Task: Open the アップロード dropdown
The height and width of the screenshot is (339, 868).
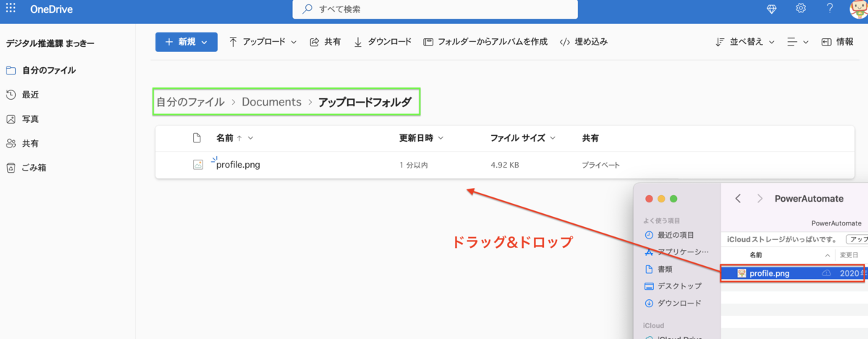Action: click(x=263, y=42)
